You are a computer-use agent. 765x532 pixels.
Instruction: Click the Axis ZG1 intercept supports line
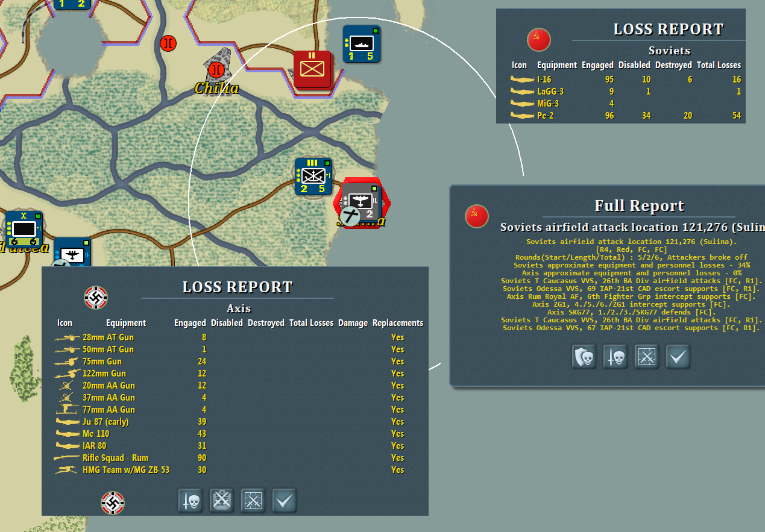[631, 304]
